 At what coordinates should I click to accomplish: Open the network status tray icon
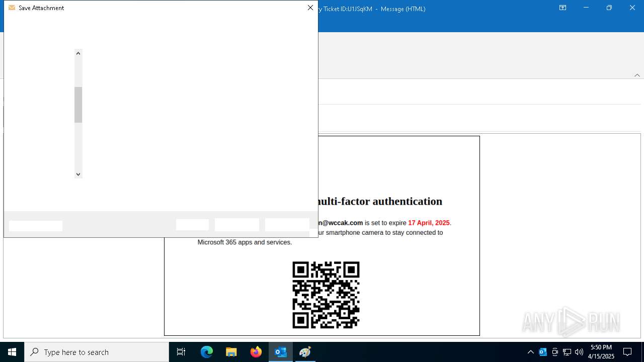coord(567,352)
